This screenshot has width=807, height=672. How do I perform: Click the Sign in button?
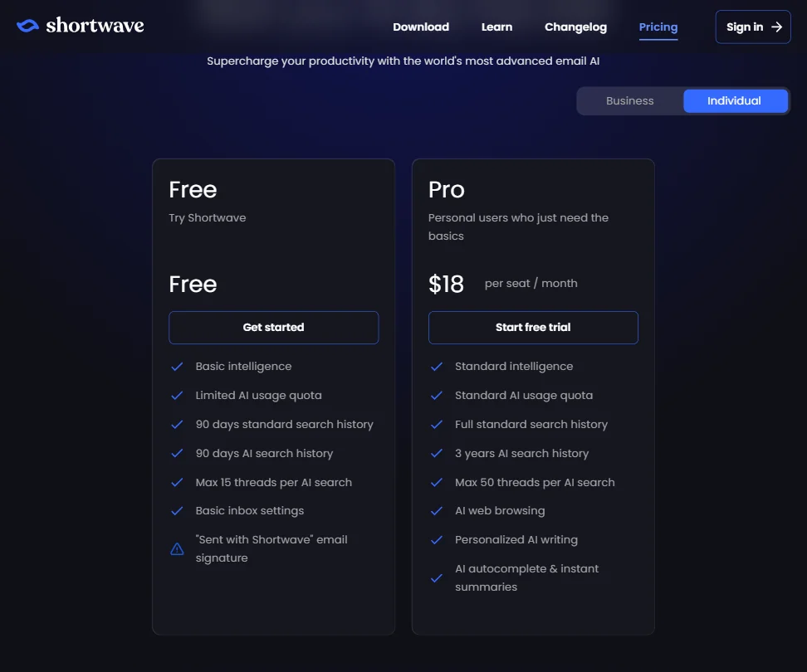click(x=753, y=27)
